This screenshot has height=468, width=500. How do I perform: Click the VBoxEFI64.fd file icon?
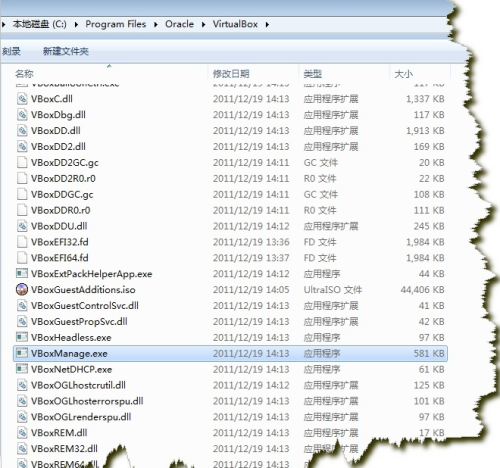[22, 258]
